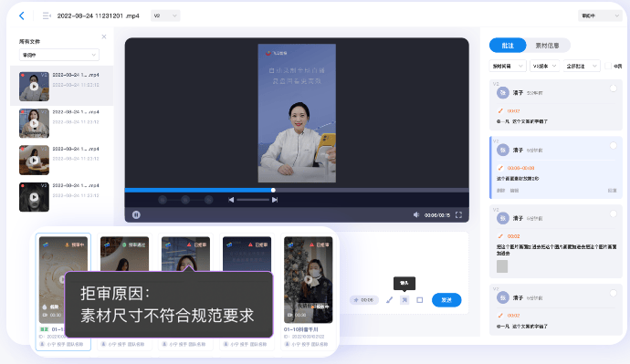Screen dimensions: 630x364
Task: Click the pencil icon in the third comment
Action: 500,236
